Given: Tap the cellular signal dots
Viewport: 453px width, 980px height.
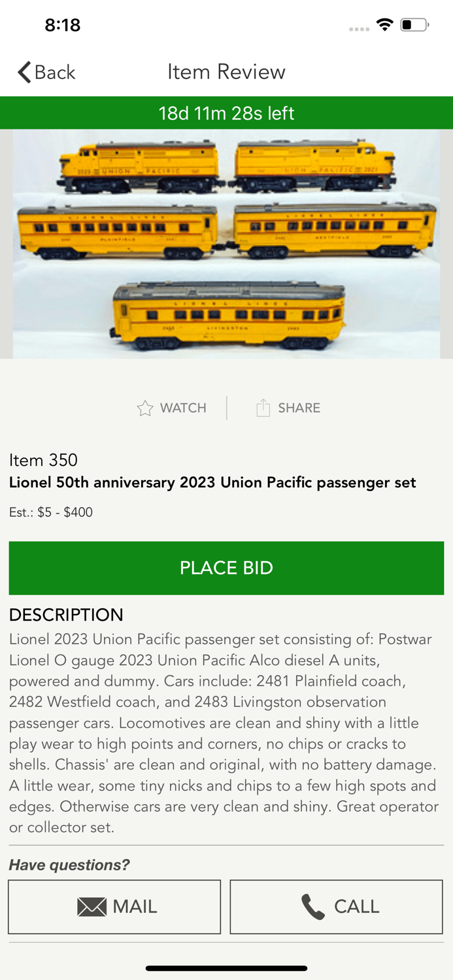Looking at the screenshot, I should [359, 28].
